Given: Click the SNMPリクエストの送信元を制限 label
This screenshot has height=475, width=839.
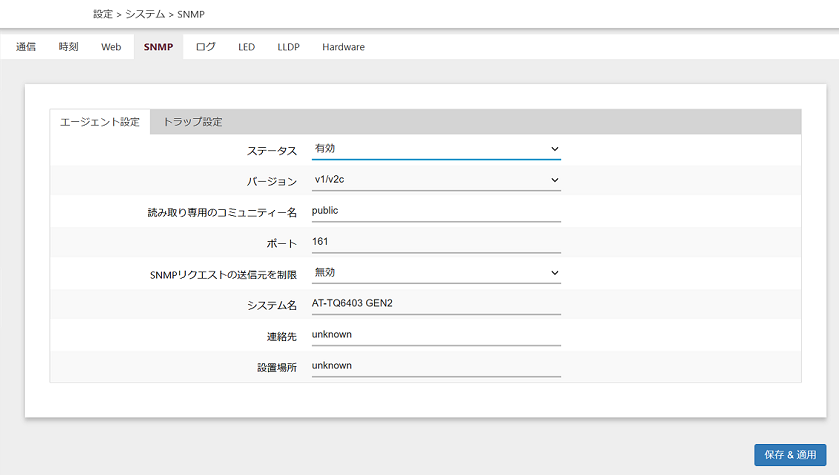Looking at the screenshot, I should tap(223, 275).
